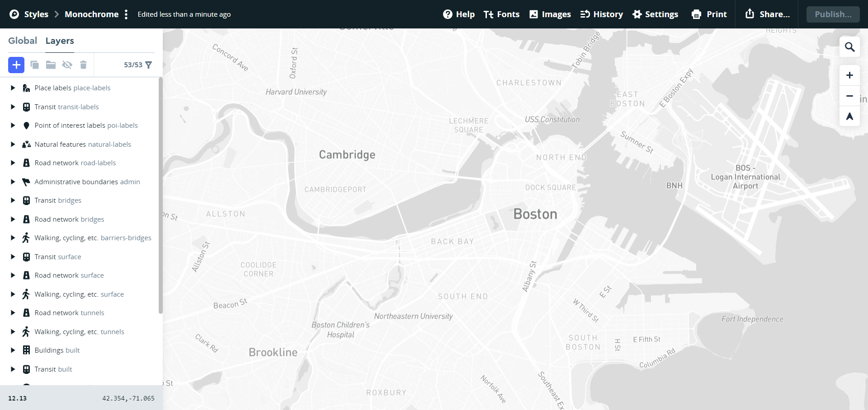The height and width of the screenshot is (410, 868).
Task: Click the group layers folder icon
Action: tap(51, 65)
